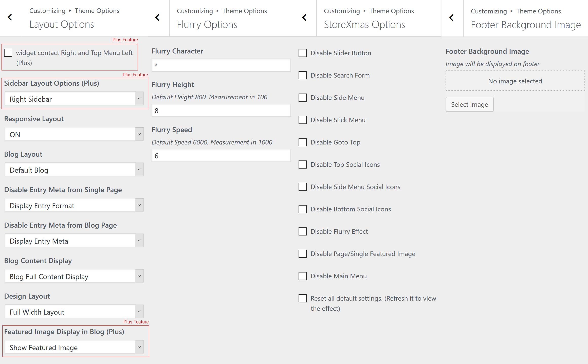This screenshot has height=364, width=588.
Task: Check the Reset all default settings checkbox
Action: (x=303, y=298)
